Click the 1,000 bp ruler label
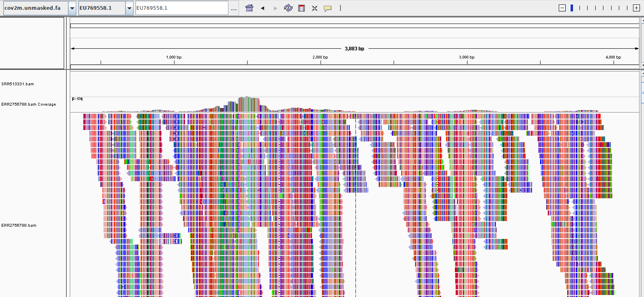Screen dimensions: 644x297 [x=174, y=57]
